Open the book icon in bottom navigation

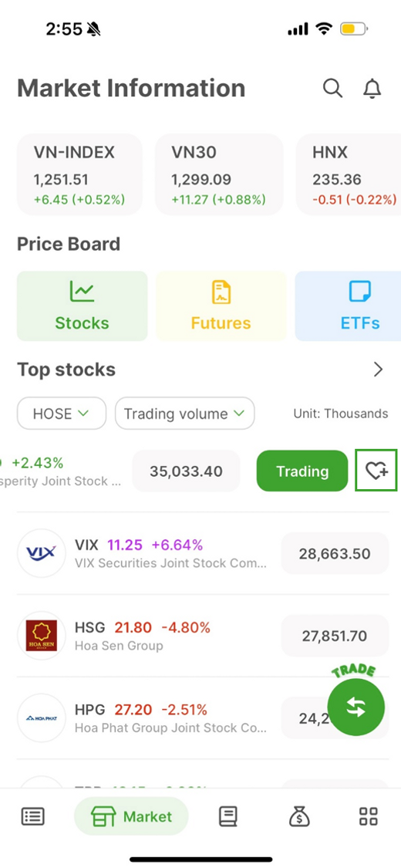pyautogui.click(x=228, y=816)
